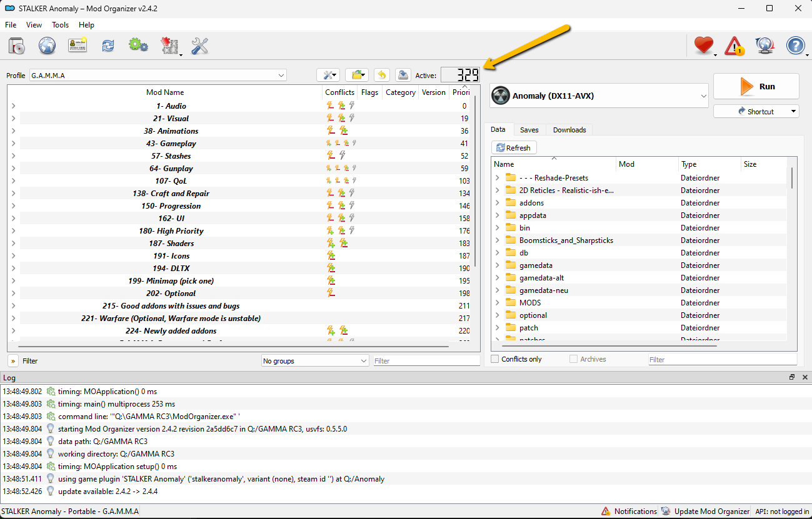Click the Refresh button in Data tab

(x=514, y=148)
